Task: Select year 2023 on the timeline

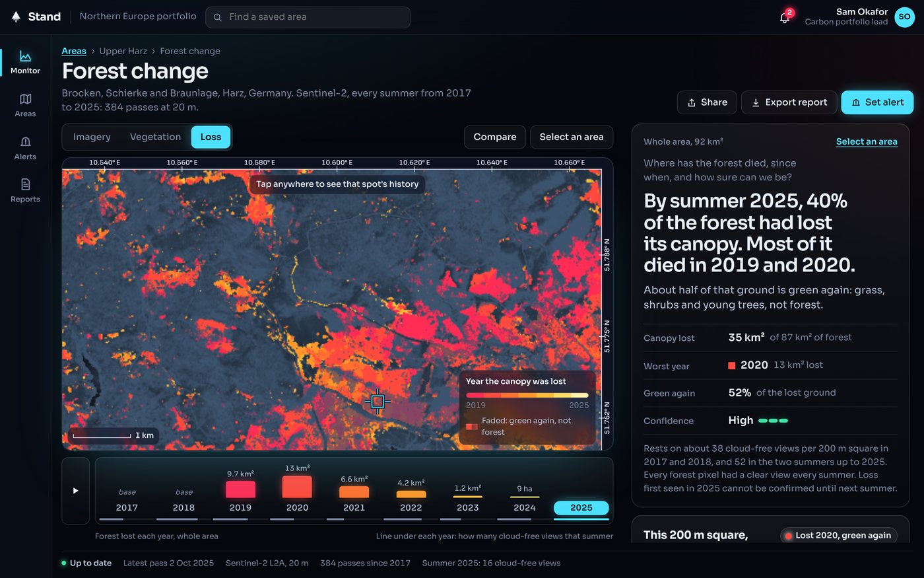Action: point(467,507)
